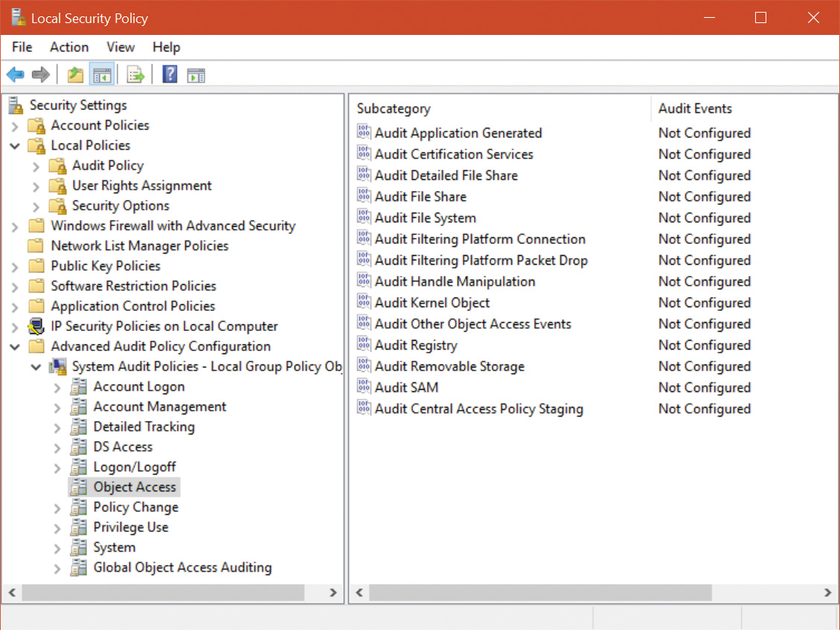
Task: Click the icon beside Audit File System
Action: [364, 217]
